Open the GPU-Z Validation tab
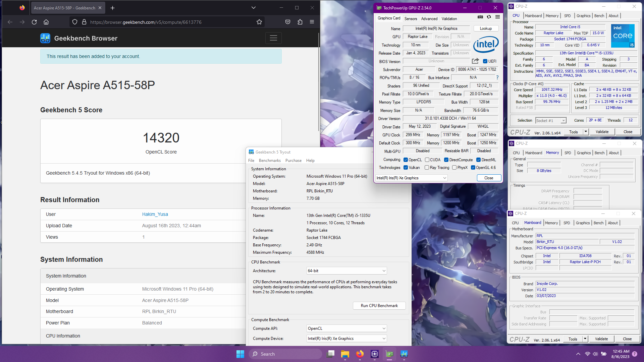Image resolution: width=644 pixels, height=362 pixels. click(x=449, y=19)
